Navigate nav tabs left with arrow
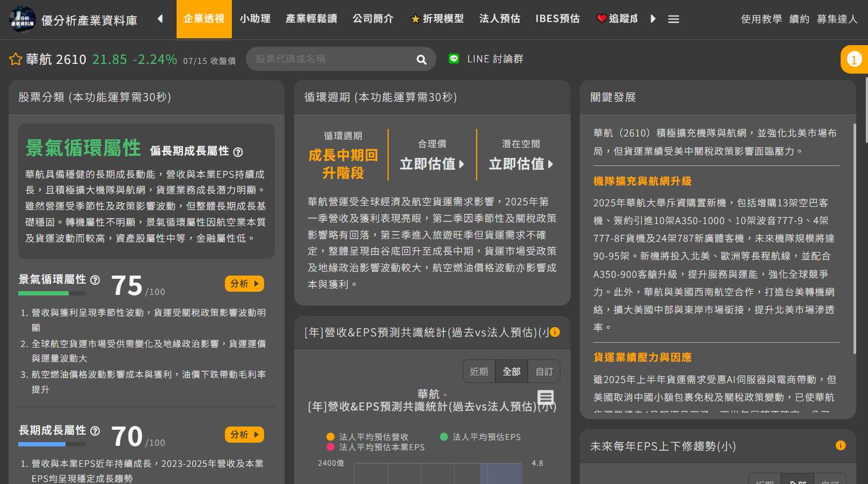 [x=160, y=19]
